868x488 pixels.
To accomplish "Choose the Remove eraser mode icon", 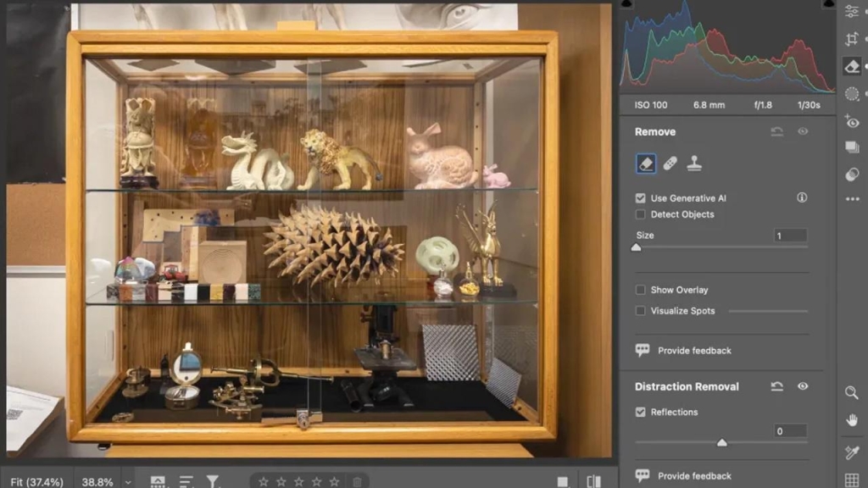I will (x=646, y=164).
